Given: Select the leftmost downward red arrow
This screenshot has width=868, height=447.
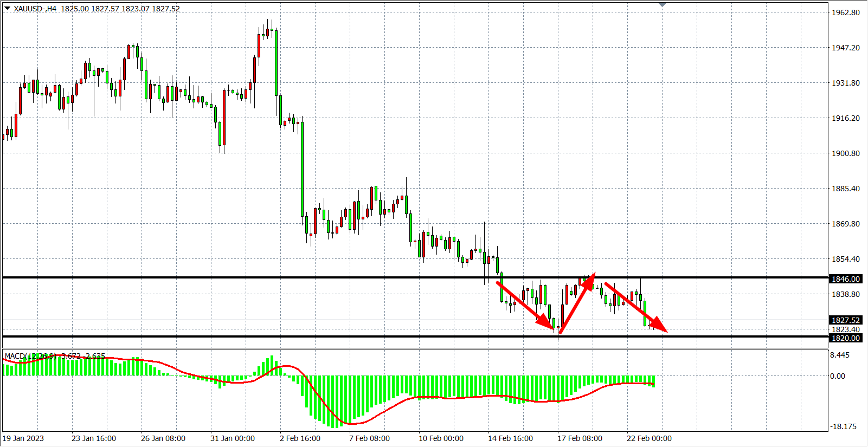Looking at the screenshot, I should [525, 305].
